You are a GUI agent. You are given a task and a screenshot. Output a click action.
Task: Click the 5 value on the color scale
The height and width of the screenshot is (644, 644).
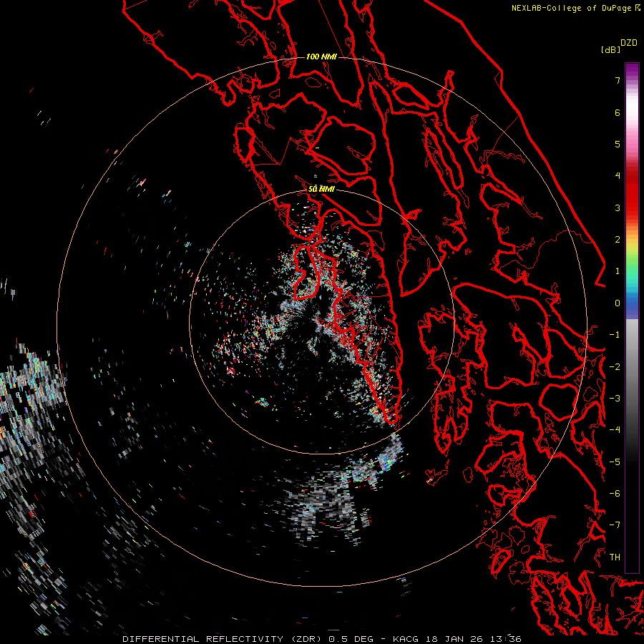point(618,144)
